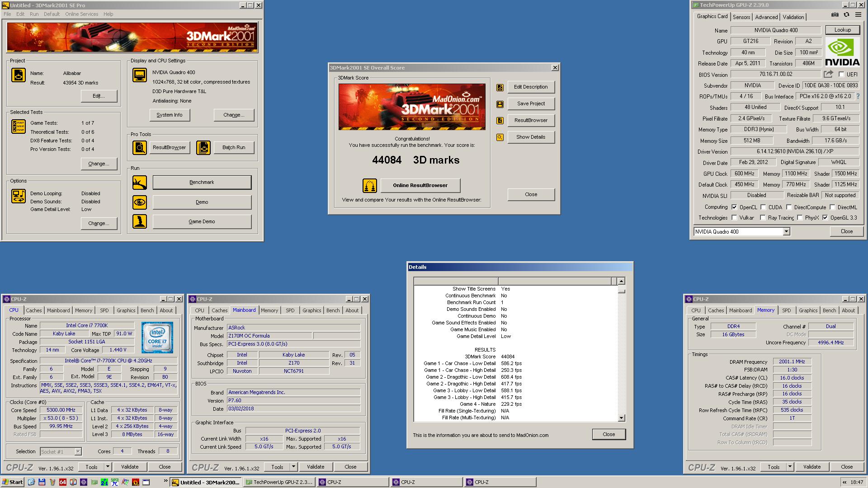868x488 pixels.
Task: Click the Project icon in 3DMark2001
Action: click(19, 75)
